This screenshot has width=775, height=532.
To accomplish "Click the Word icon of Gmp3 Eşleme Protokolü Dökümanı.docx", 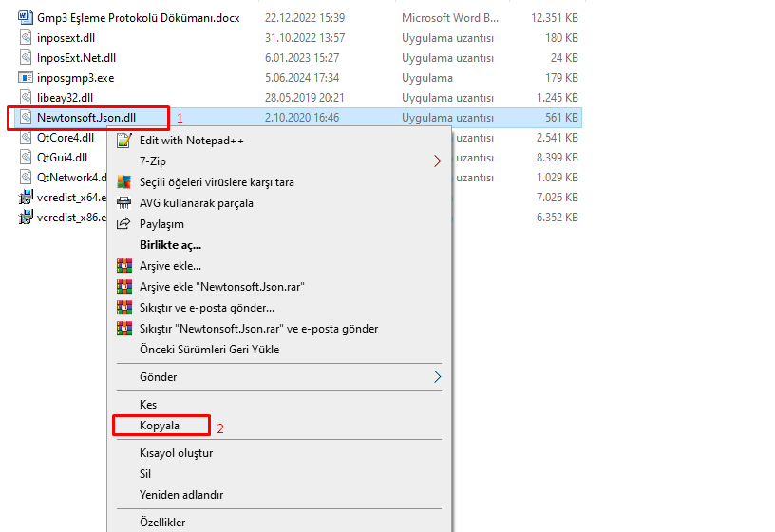I will [26, 17].
